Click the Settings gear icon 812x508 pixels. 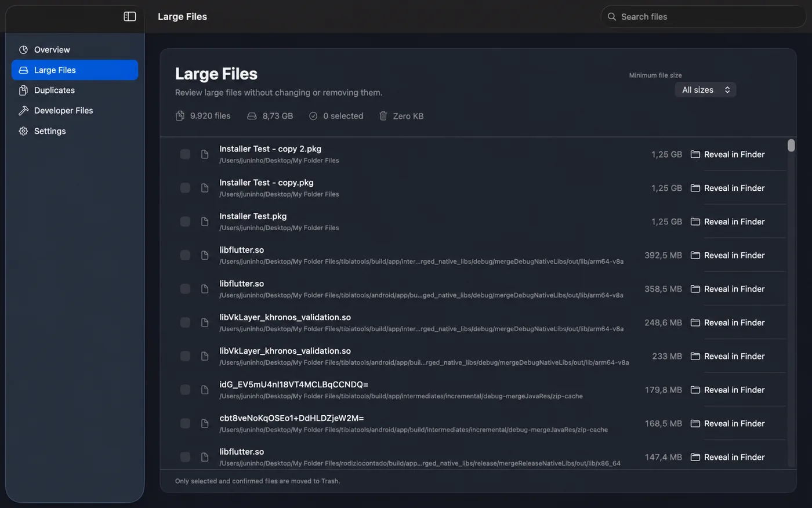(23, 131)
